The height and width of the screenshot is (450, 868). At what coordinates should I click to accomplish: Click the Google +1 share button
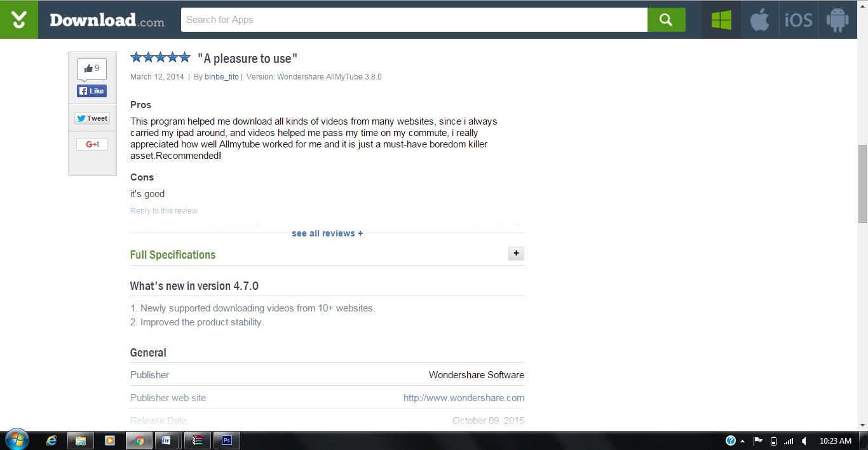(92, 144)
